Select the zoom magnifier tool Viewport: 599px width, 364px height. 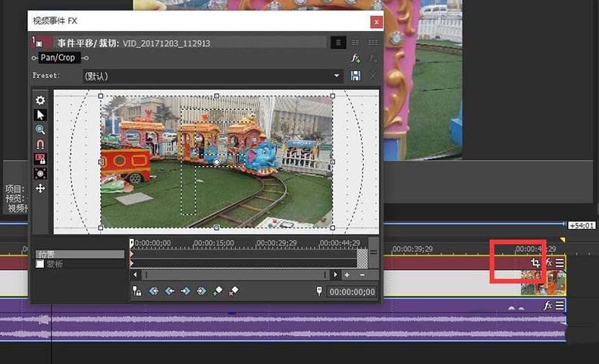tap(40, 130)
